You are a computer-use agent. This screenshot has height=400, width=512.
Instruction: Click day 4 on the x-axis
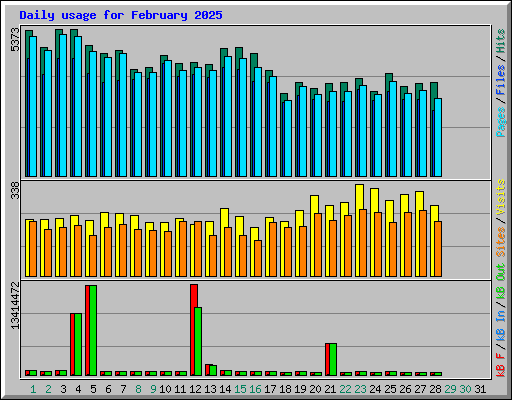(x=78, y=389)
